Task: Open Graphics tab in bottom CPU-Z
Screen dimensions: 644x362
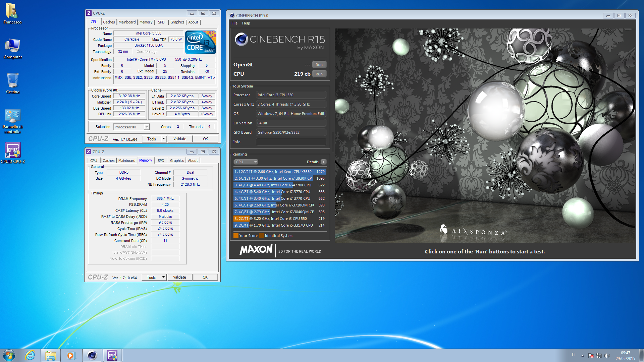Action: pyautogui.click(x=177, y=161)
